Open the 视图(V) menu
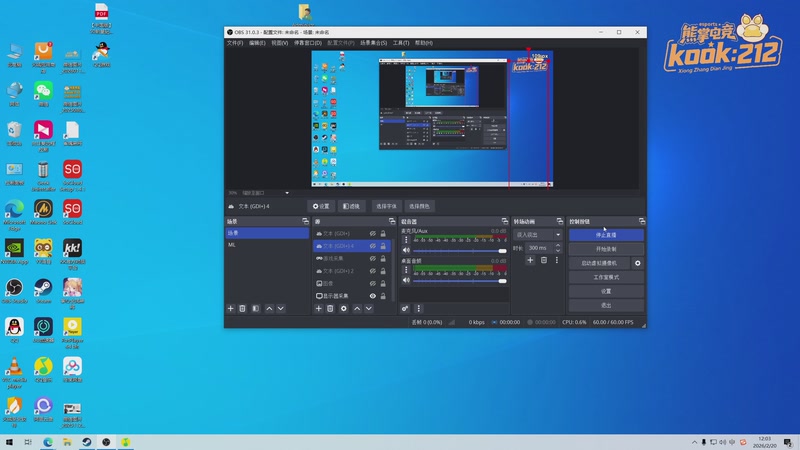Viewport: 800px width, 450px height. (x=280, y=43)
